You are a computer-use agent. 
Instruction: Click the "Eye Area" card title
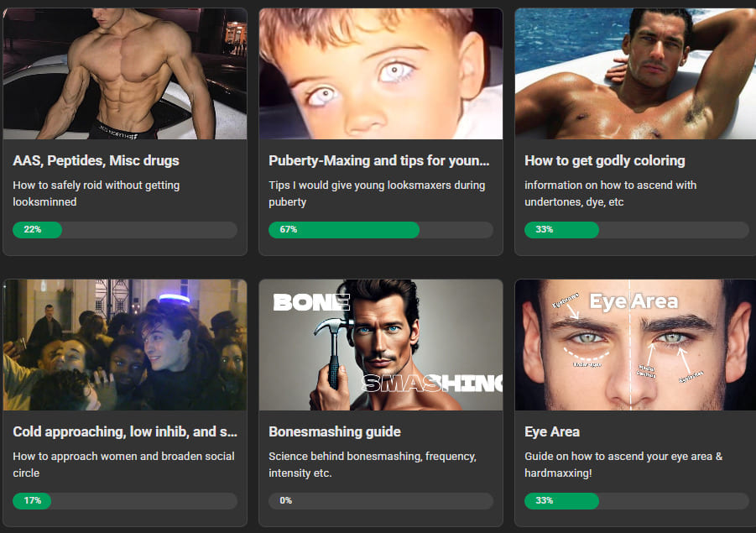[x=552, y=431]
